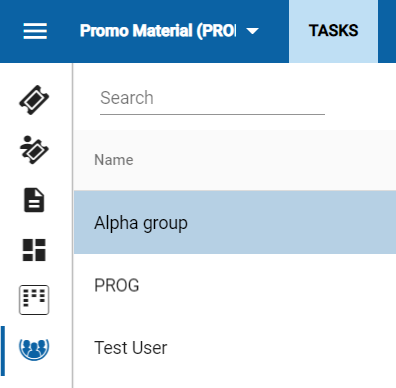Select the Alpha group row

(235, 222)
